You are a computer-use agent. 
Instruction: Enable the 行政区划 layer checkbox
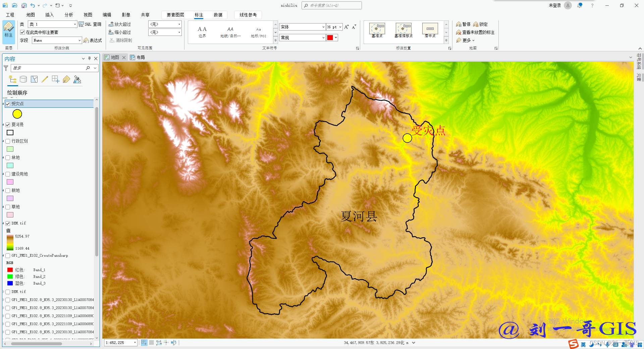(x=8, y=141)
